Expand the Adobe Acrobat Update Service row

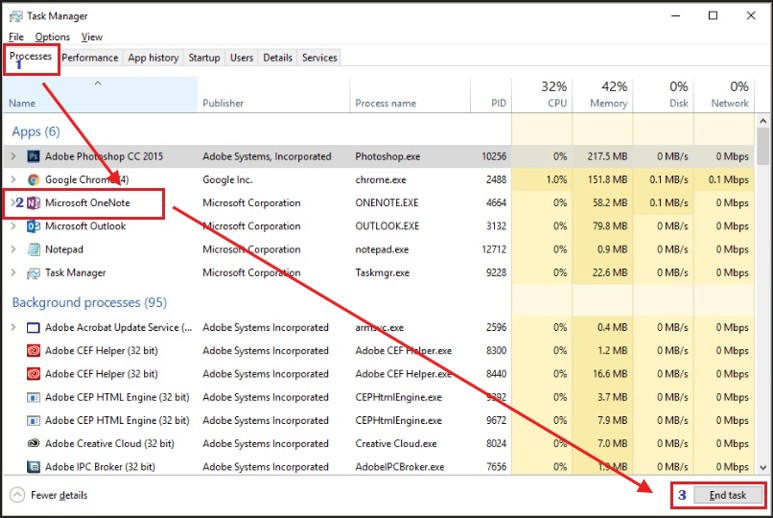coord(13,327)
